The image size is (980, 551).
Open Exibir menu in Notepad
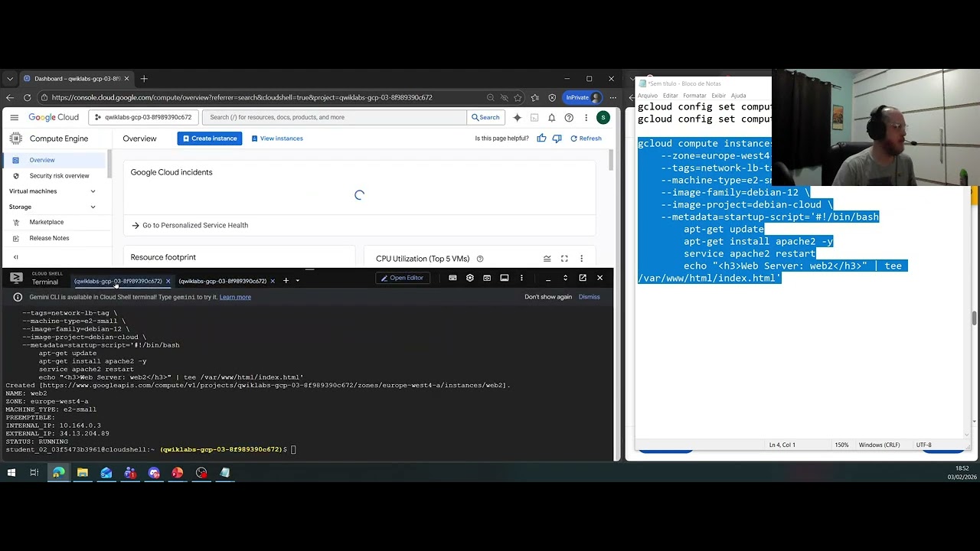pyautogui.click(x=718, y=96)
